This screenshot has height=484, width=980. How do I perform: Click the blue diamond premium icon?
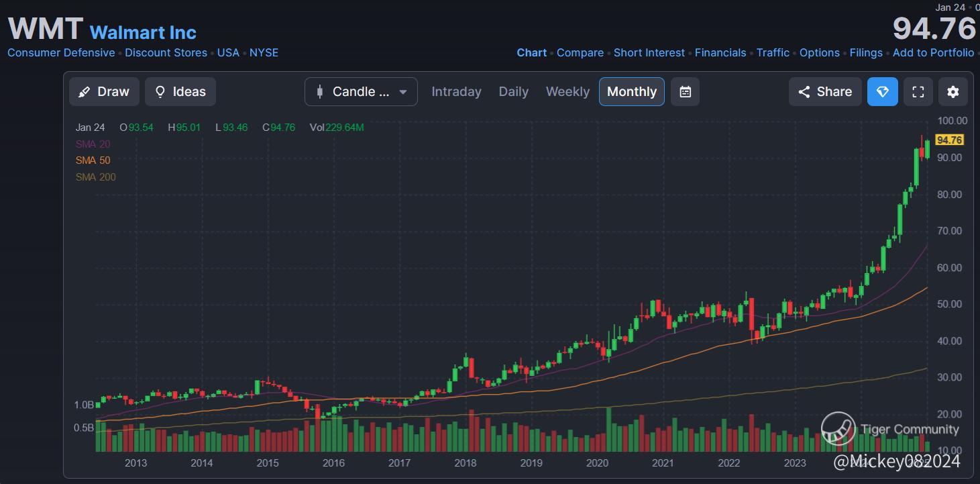[x=883, y=92]
